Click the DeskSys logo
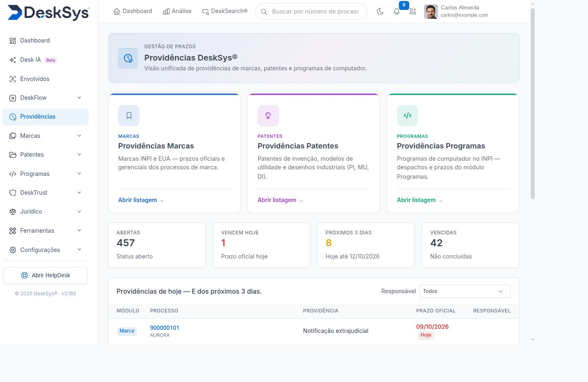The width and height of the screenshot is (588, 382). (49, 12)
